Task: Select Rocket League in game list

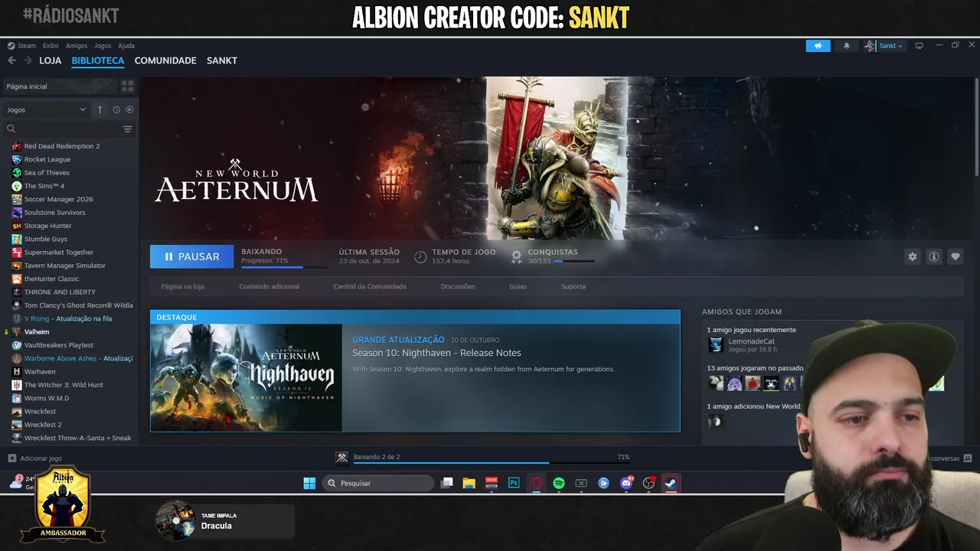Action: click(47, 159)
